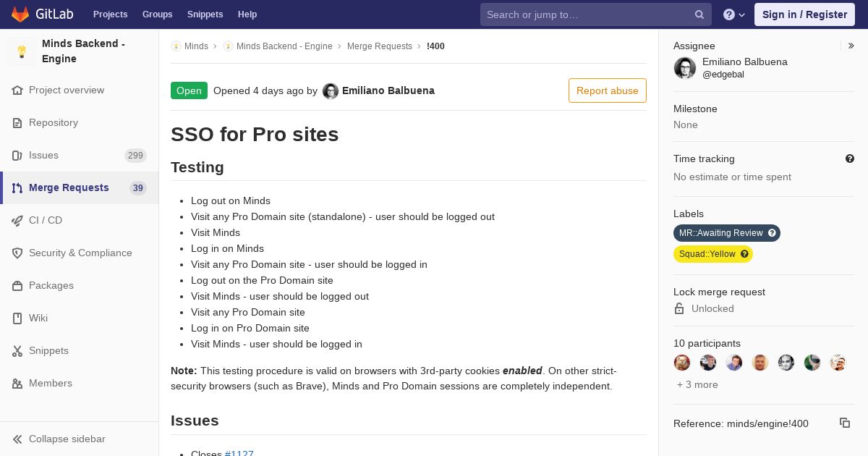Open the Merge Requests breadcrumb link
This screenshot has width=868, height=456.
tap(380, 46)
